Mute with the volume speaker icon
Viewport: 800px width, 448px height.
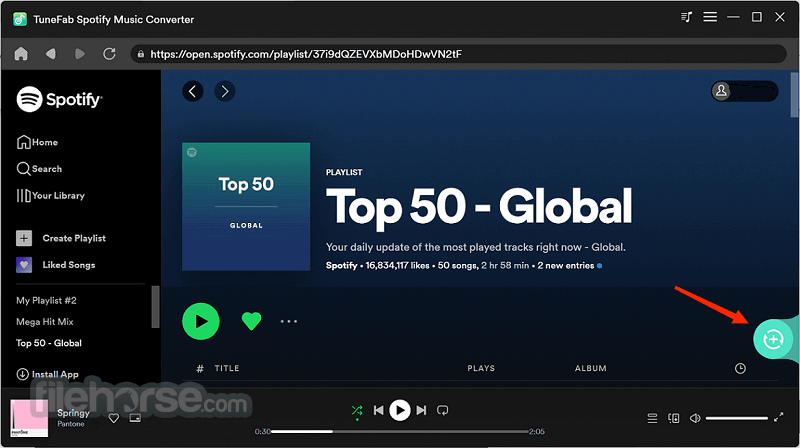coord(695,418)
